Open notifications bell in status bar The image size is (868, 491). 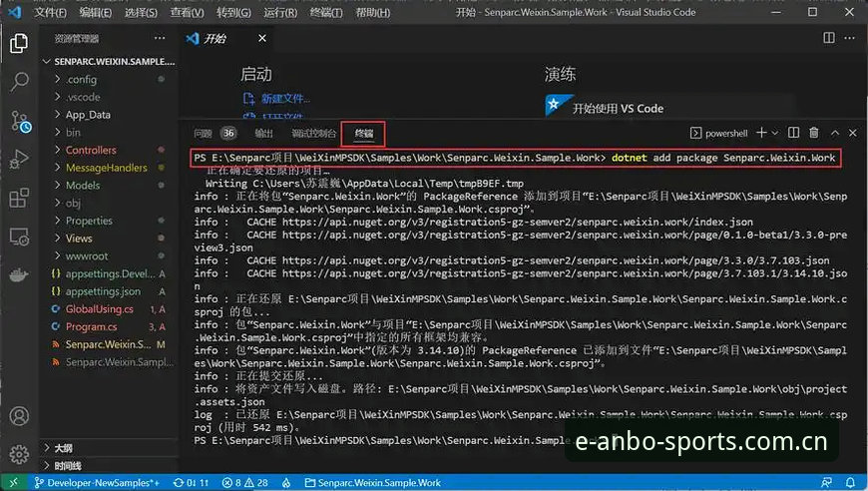(850, 483)
